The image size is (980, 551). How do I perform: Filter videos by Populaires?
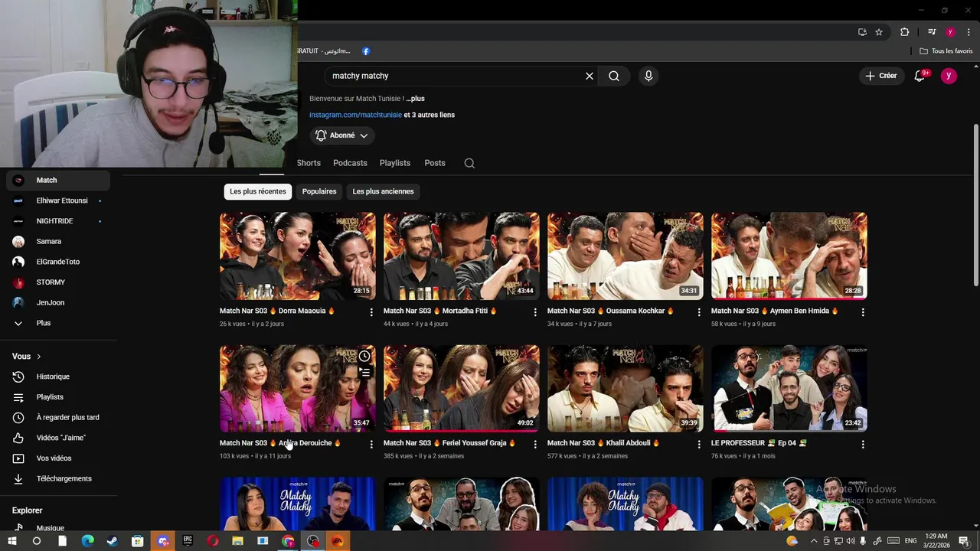tap(319, 191)
